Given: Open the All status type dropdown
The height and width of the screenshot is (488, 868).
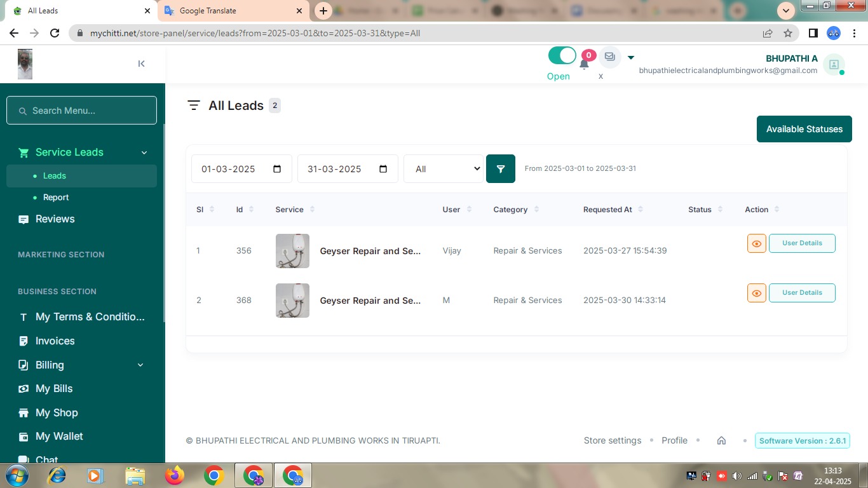Looking at the screenshot, I should [444, 169].
